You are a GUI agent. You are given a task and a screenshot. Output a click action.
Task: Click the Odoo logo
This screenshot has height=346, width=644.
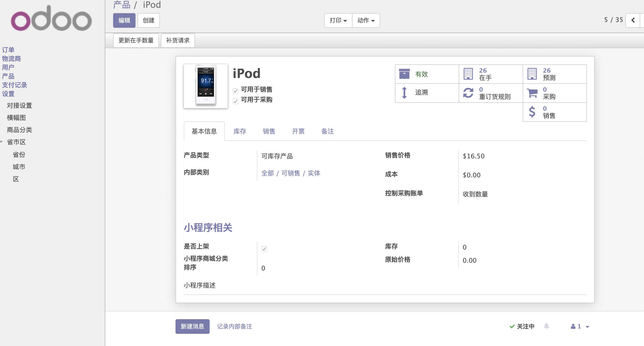pyautogui.click(x=51, y=19)
